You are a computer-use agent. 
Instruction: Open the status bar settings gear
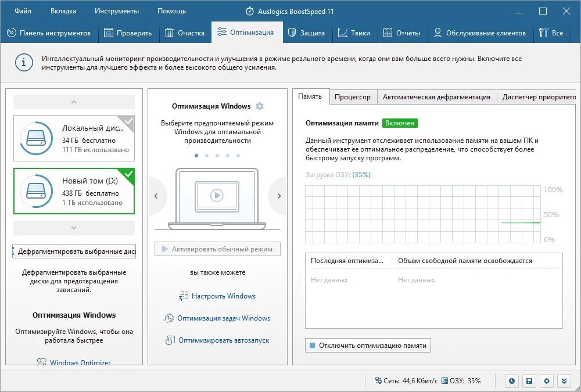[x=547, y=381]
